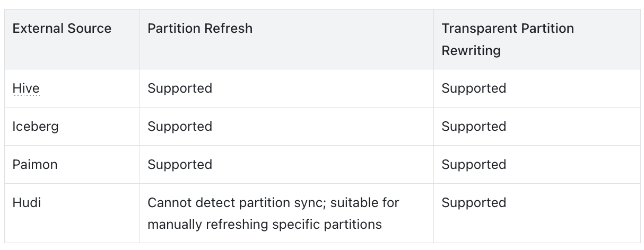Image resolution: width=644 pixels, height=250 pixels.
Task: Click Hive's Transparent Partition Rewriting Supported value
Action: (474, 88)
